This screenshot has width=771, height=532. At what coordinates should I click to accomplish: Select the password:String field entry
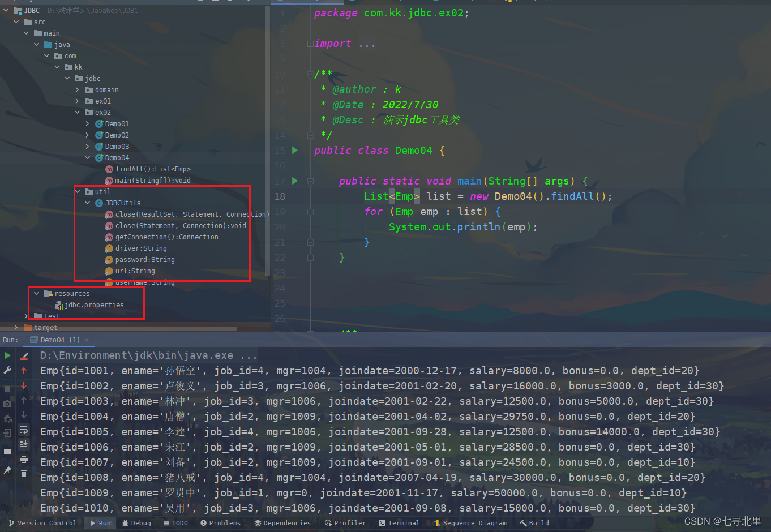[145, 259]
